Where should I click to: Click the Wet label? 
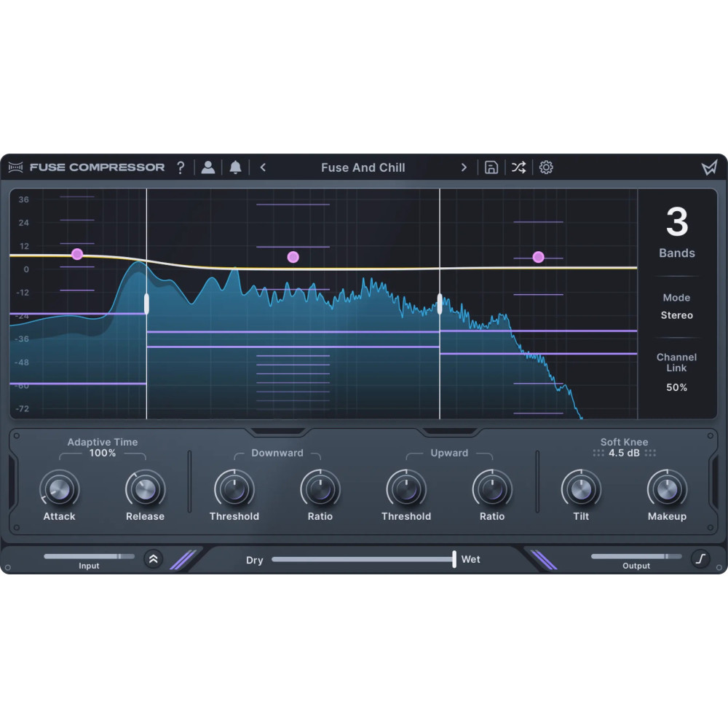[471, 559]
